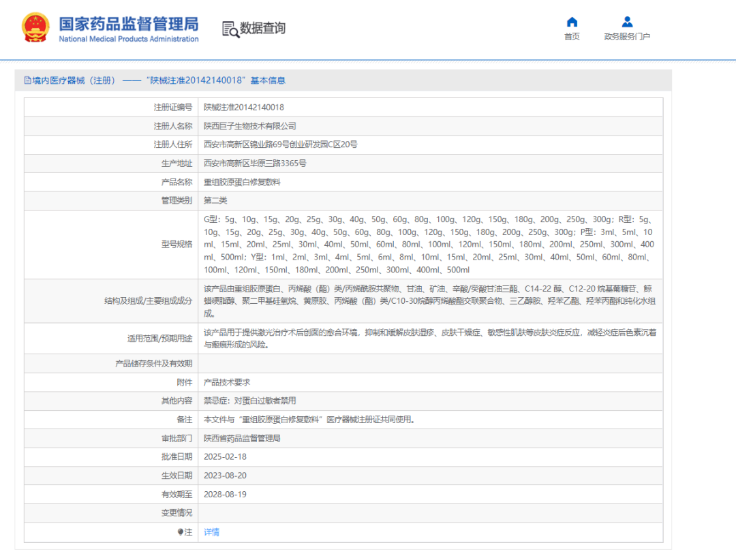
Task: Click the 注册人住所 row label
Action: [x=172, y=144]
